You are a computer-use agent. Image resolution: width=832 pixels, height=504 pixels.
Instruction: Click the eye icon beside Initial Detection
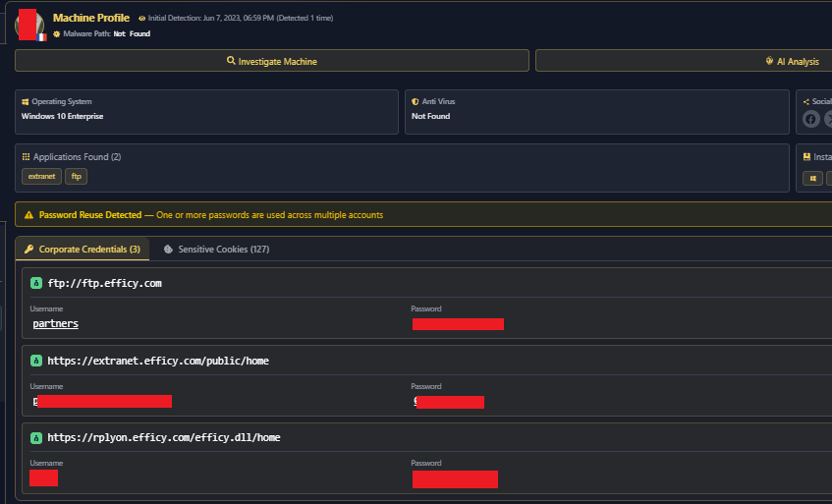141,18
